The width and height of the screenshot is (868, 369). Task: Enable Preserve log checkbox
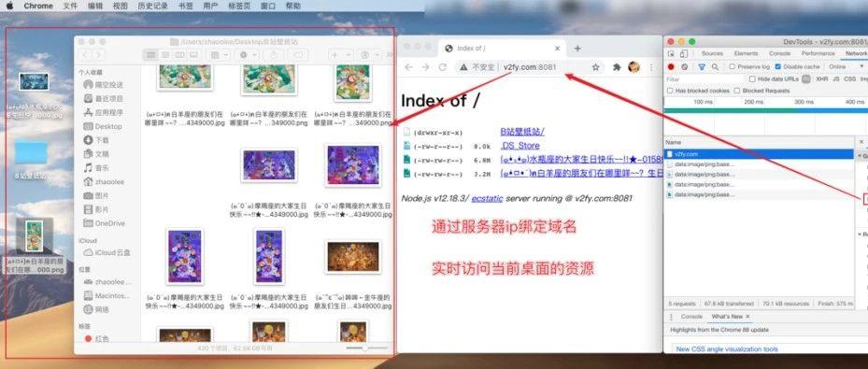732,67
